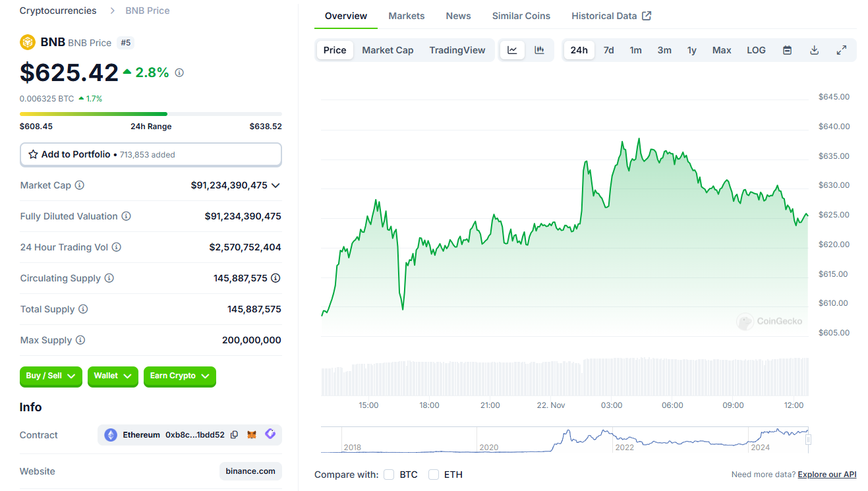This screenshot has height=491, width=868.
Task: Click external link icon beside Historical Data
Action: click(x=647, y=16)
